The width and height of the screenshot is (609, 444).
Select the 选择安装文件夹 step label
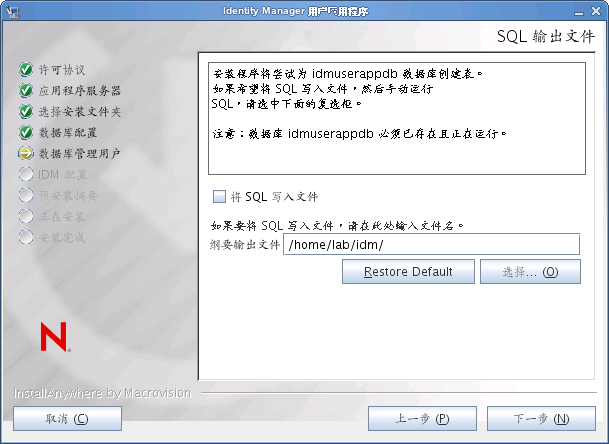(x=80, y=112)
